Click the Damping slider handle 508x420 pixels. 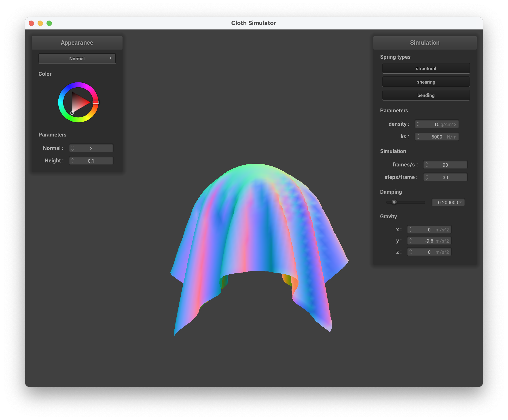[x=394, y=202]
